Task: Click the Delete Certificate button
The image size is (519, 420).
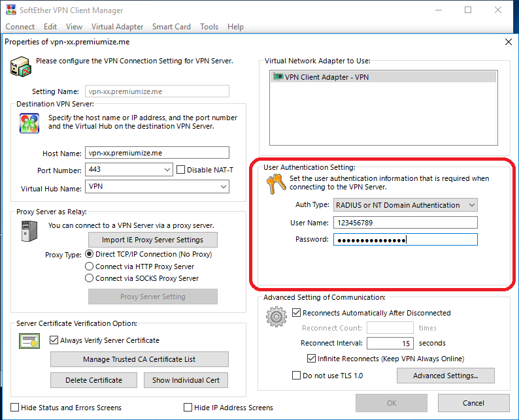Action: 93,380
